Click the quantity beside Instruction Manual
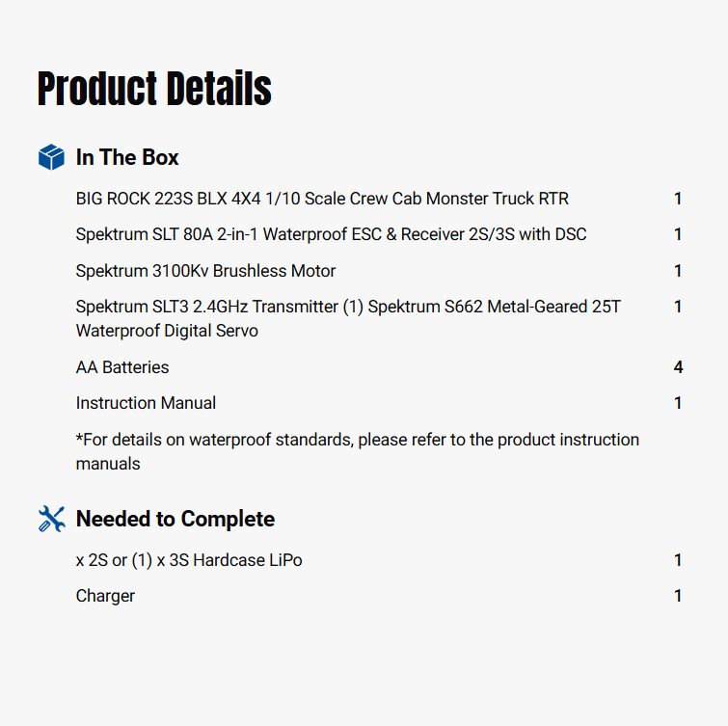The width and height of the screenshot is (728, 726). tap(678, 403)
